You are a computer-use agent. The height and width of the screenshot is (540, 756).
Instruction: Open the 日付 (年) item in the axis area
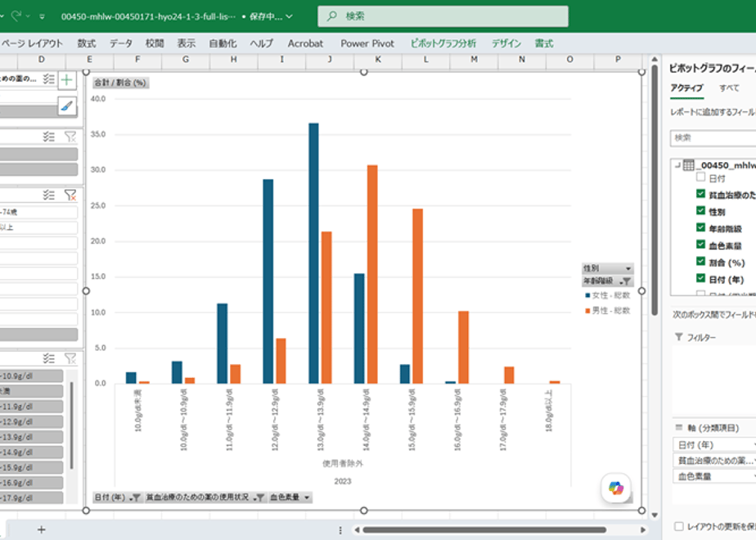pyautogui.click(x=714, y=444)
